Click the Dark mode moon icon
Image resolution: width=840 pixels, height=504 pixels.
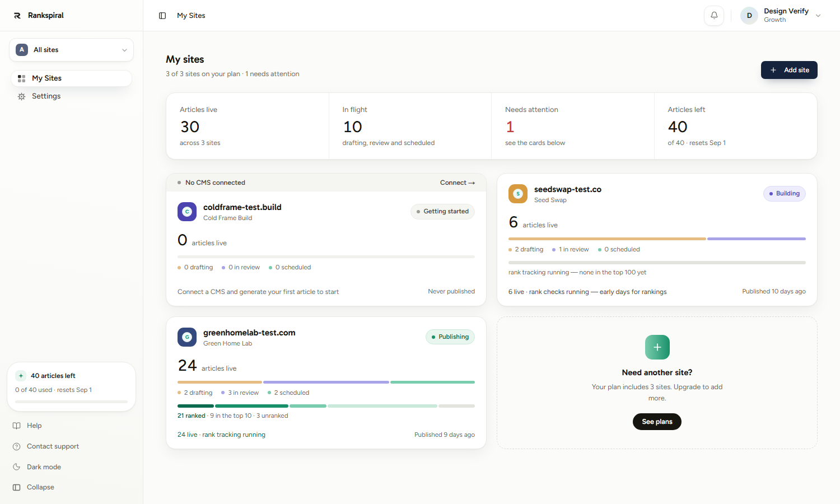click(17, 467)
